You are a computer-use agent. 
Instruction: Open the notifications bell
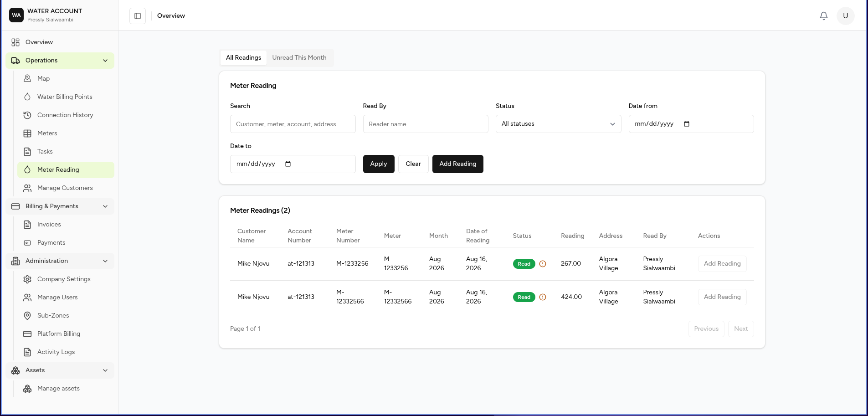[824, 16]
